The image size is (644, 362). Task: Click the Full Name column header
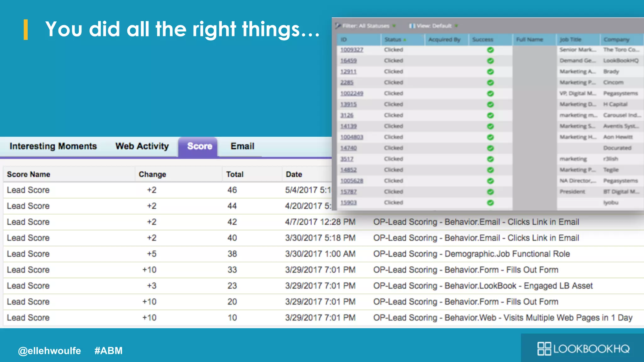[x=534, y=40]
